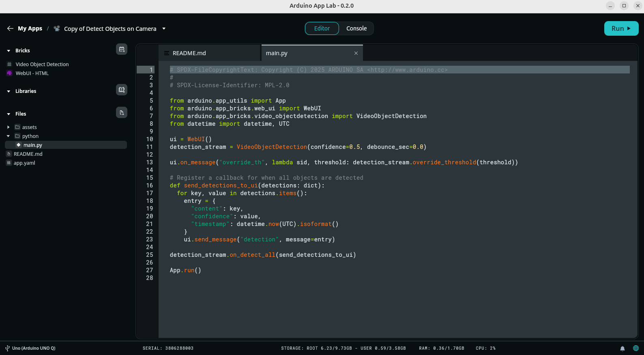Select Video Object Detection brick
644x355 pixels.
click(x=42, y=64)
